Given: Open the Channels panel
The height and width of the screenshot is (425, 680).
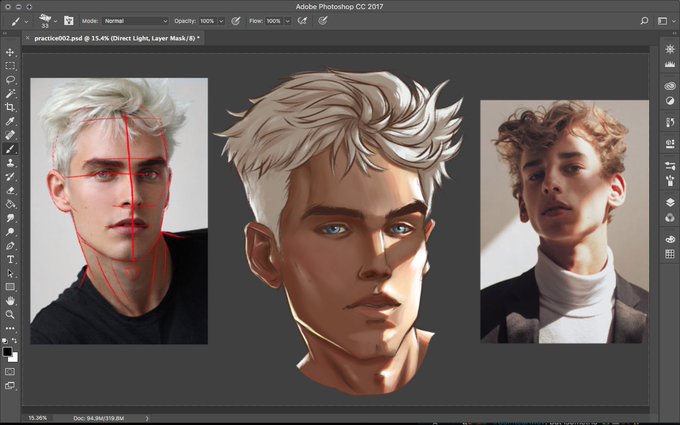Looking at the screenshot, I should click(x=670, y=218).
